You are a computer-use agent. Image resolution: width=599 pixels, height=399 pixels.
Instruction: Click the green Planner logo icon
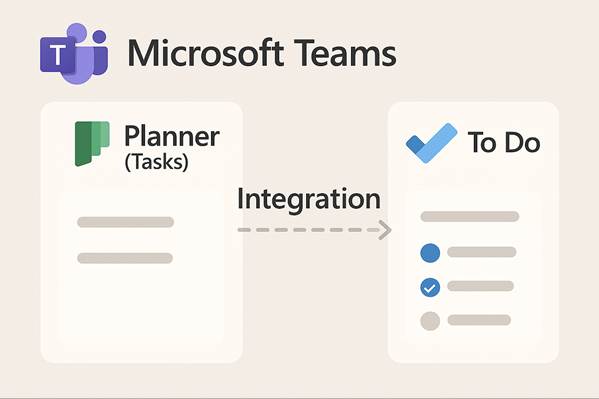click(x=92, y=144)
